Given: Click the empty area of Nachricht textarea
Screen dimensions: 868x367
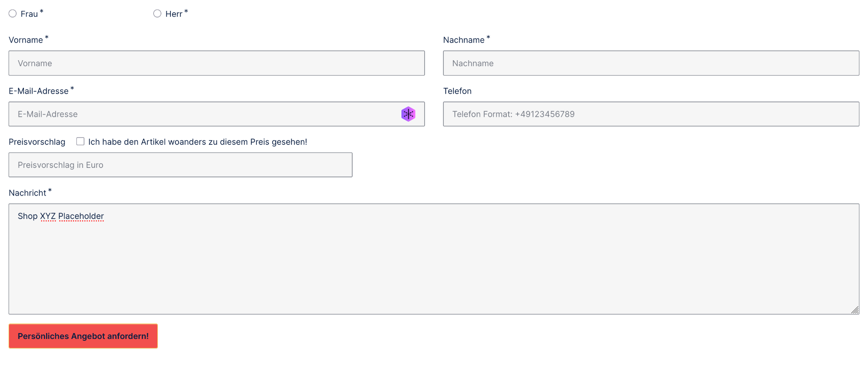Looking at the screenshot, I should (x=433, y=267).
